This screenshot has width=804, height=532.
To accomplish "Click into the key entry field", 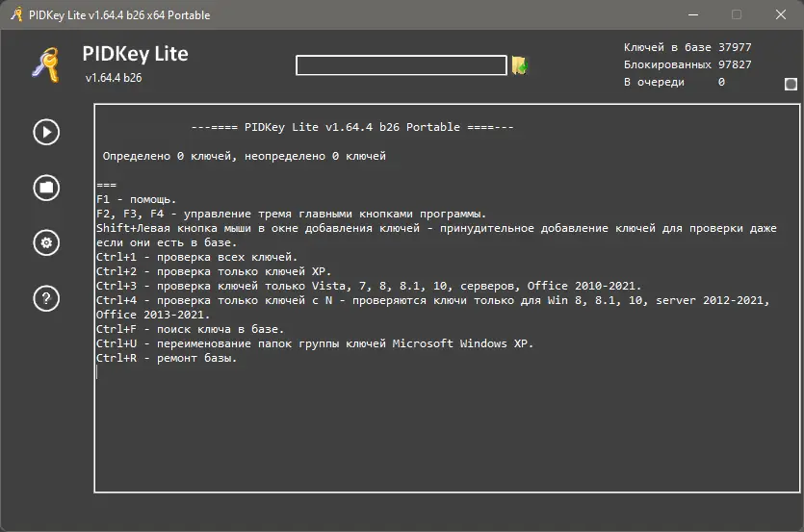I will point(401,65).
